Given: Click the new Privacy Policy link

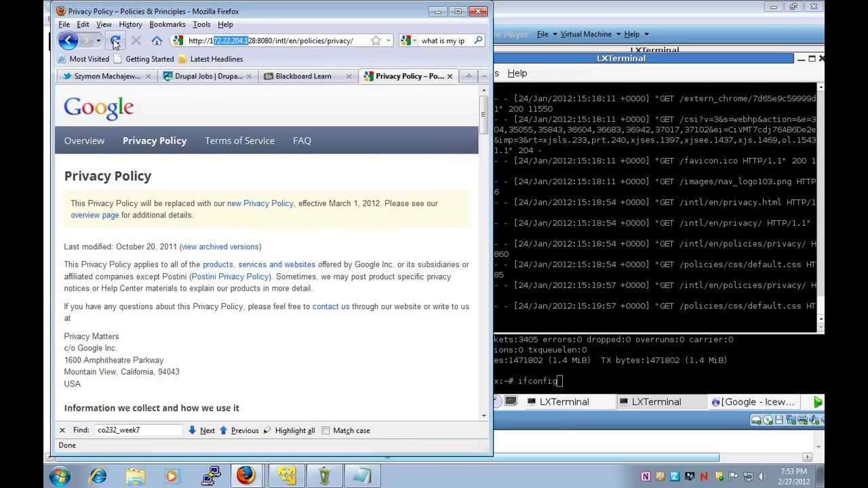Looking at the screenshot, I should click(260, 203).
